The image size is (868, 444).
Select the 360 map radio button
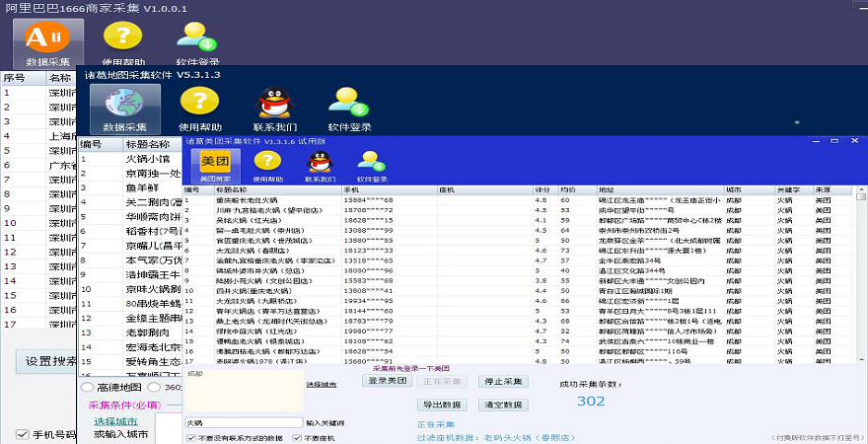click(155, 387)
